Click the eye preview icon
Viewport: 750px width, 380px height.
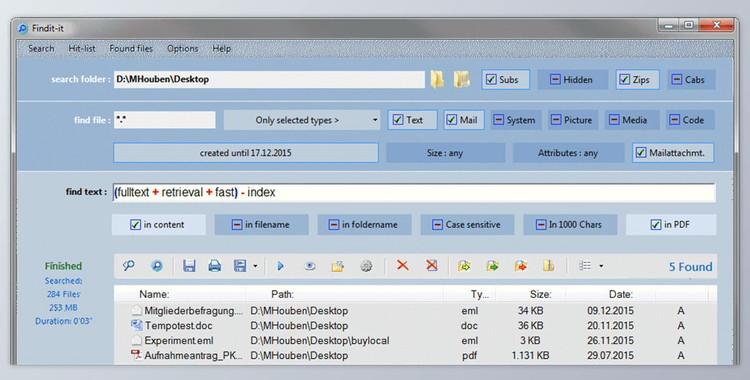click(310, 266)
